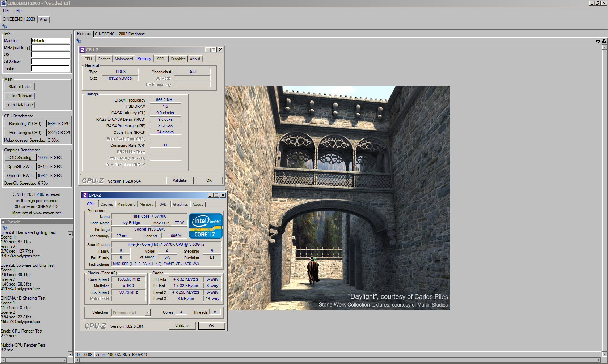Click OK in the lower CPU-Z window

click(x=212, y=326)
